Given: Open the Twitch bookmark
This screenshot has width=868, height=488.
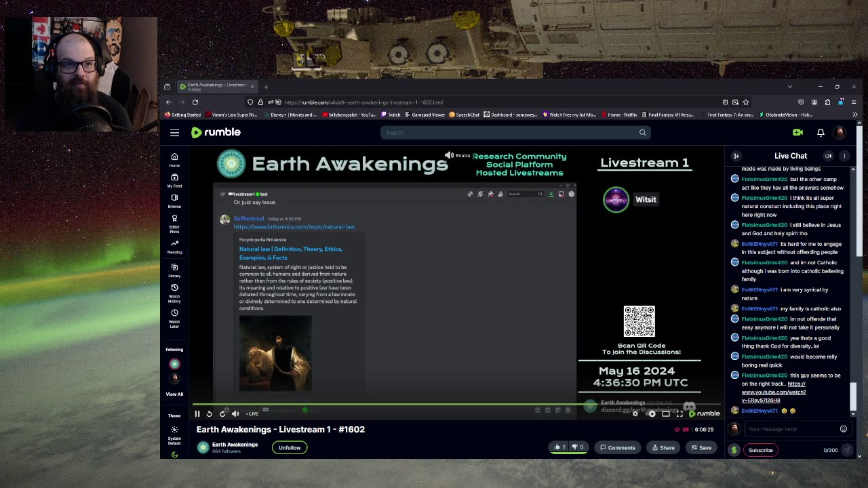Looking at the screenshot, I should [x=391, y=115].
